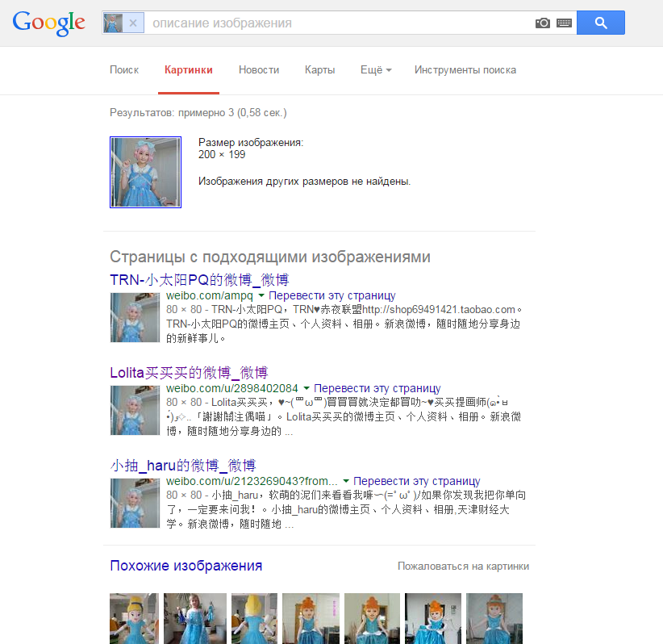Switch to the Новости tab
The height and width of the screenshot is (644, 663).
pos(259,70)
